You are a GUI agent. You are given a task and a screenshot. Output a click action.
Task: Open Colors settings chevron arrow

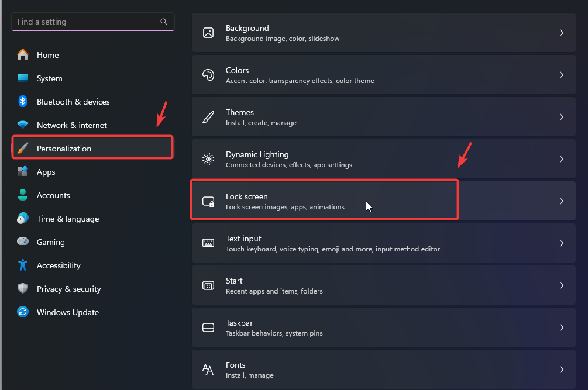click(562, 75)
